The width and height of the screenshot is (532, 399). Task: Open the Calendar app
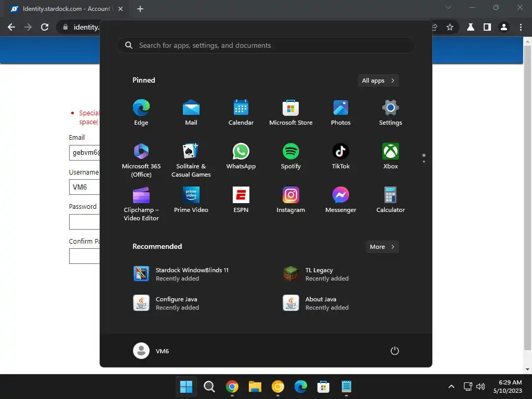pyautogui.click(x=241, y=113)
